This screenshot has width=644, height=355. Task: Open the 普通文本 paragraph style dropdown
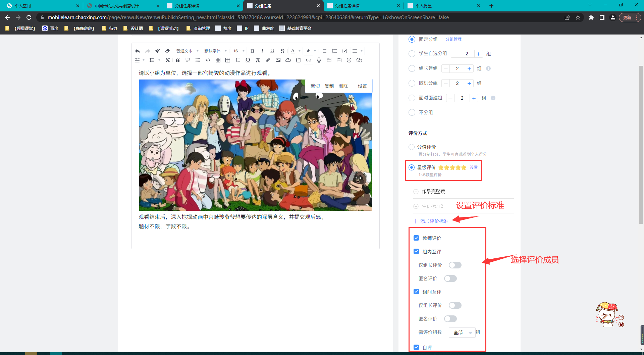point(187,51)
